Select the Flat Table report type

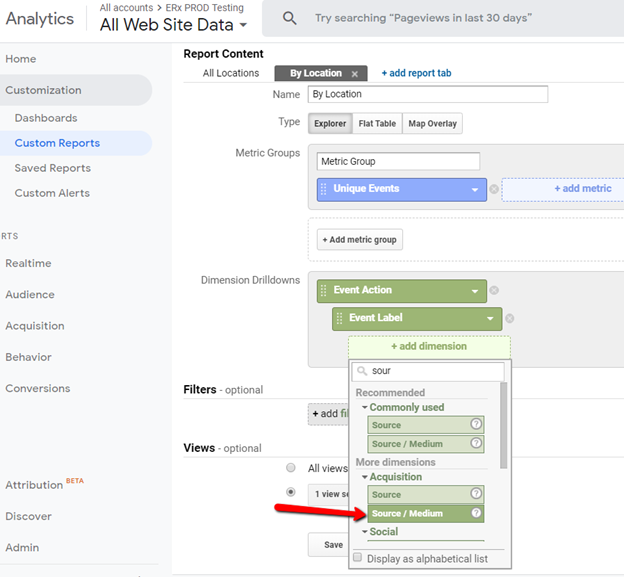click(x=377, y=124)
